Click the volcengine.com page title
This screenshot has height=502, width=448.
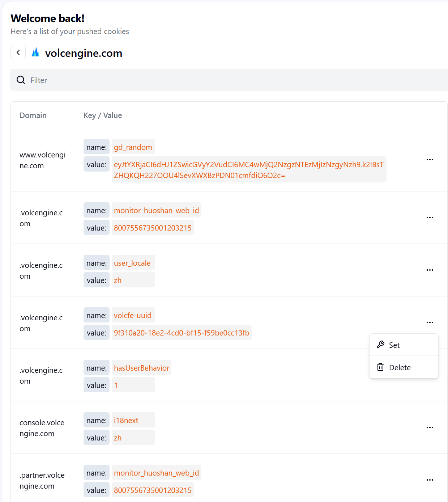[x=84, y=53]
